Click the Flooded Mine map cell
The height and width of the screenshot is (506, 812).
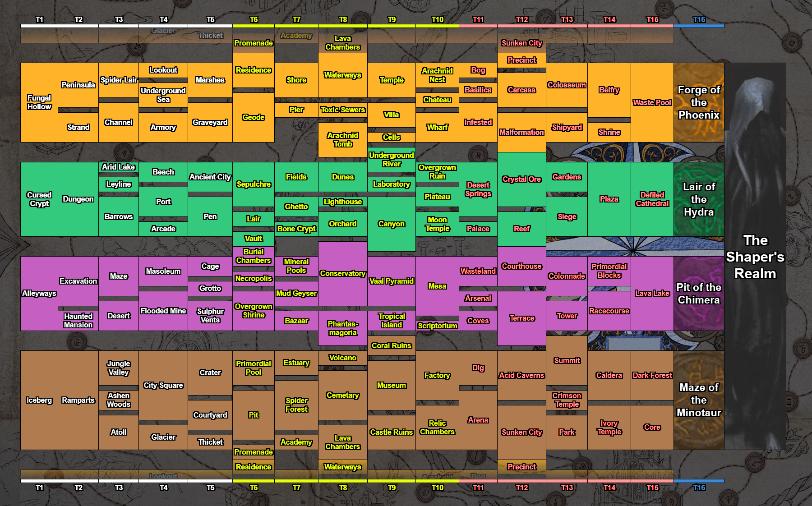pyautogui.click(x=163, y=311)
